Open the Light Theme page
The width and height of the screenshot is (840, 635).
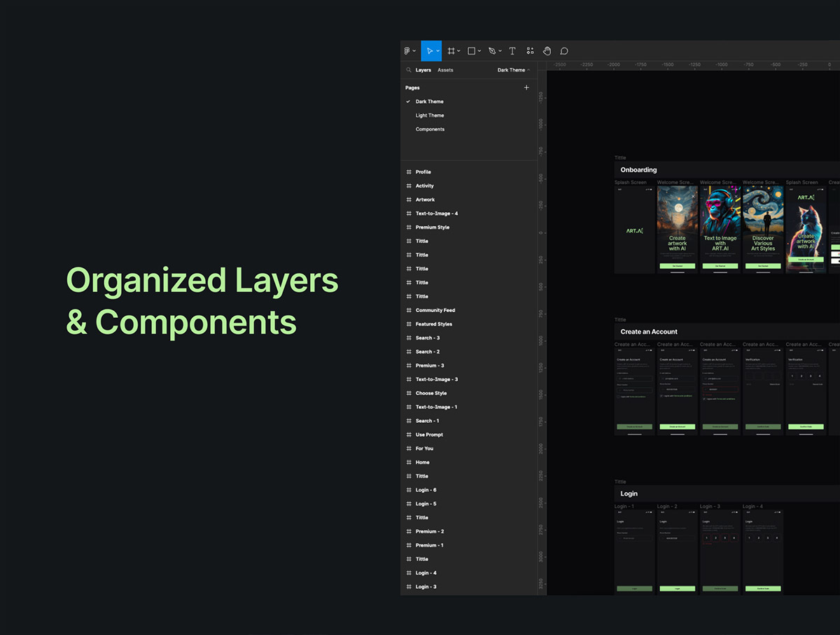pos(430,116)
